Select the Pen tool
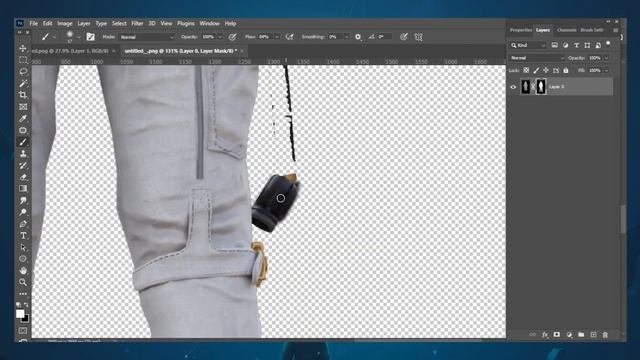 pos(23,224)
